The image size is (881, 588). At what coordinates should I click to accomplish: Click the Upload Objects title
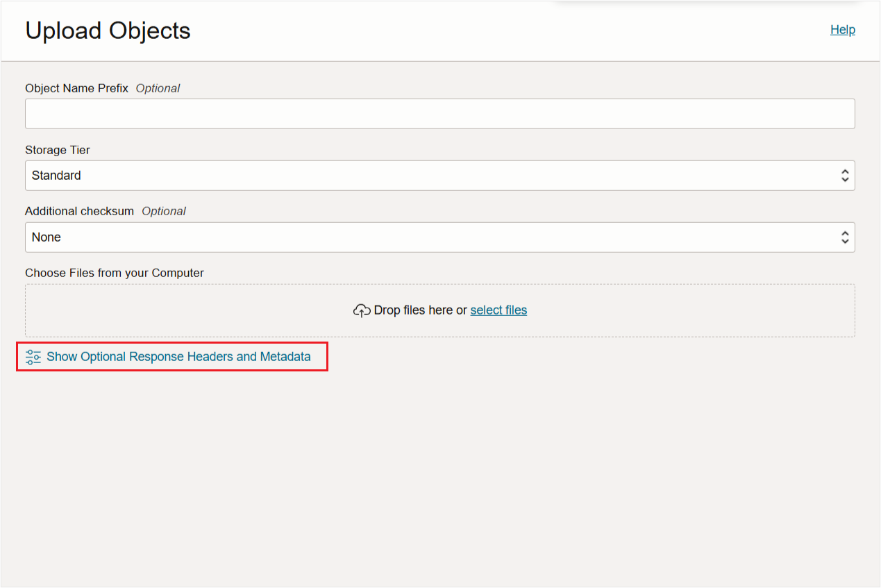click(x=108, y=31)
